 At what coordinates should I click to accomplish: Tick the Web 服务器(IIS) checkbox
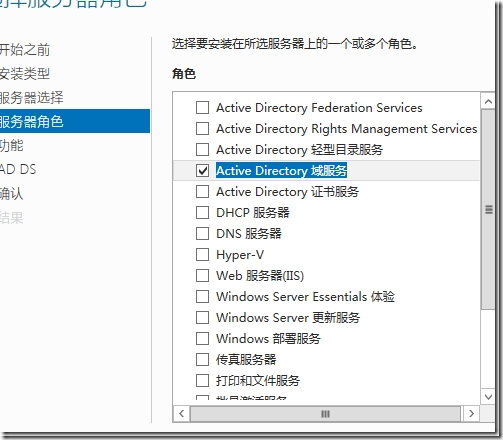pos(202,276)
